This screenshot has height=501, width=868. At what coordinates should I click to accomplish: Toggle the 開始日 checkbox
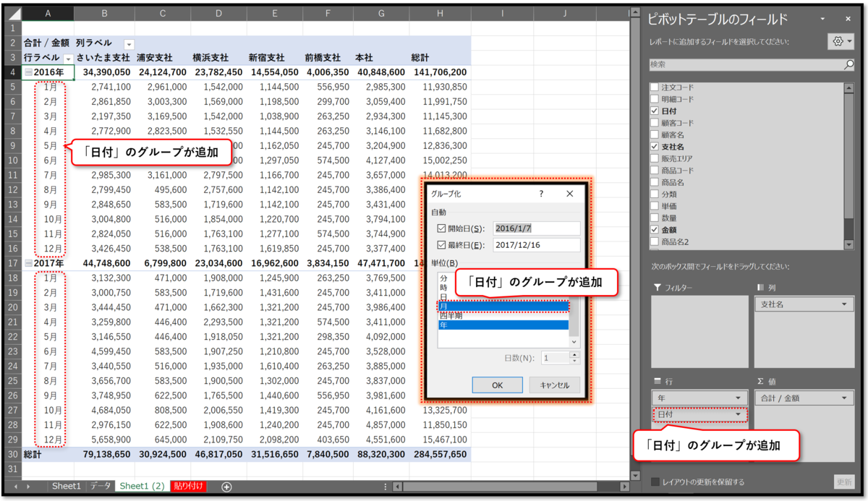[x=442, y=228]
